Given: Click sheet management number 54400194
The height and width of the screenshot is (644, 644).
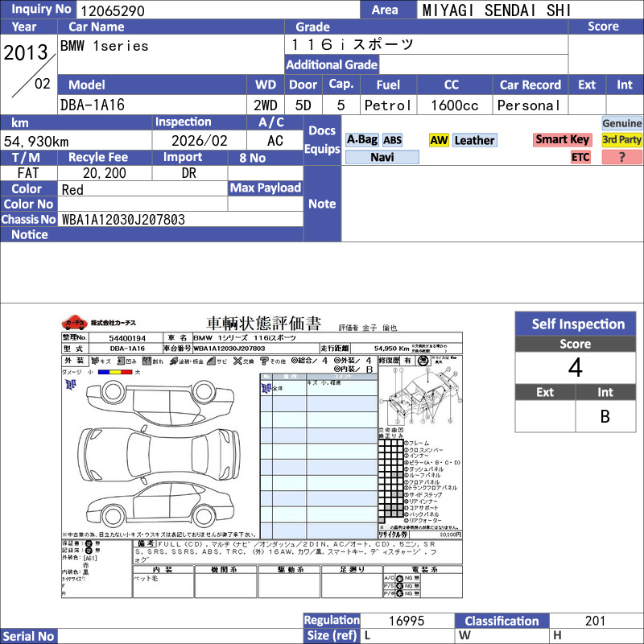Looking at the screenshot, I should [x=127, y=338].
